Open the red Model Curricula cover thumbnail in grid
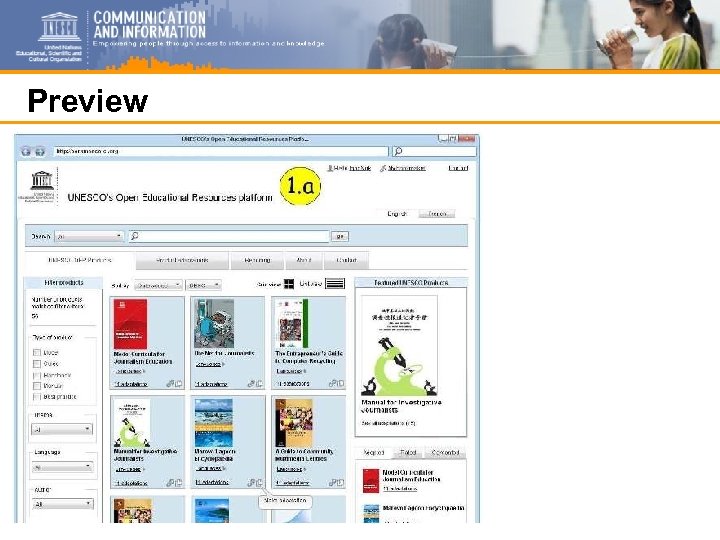720x540 pixels. [130, 324]
